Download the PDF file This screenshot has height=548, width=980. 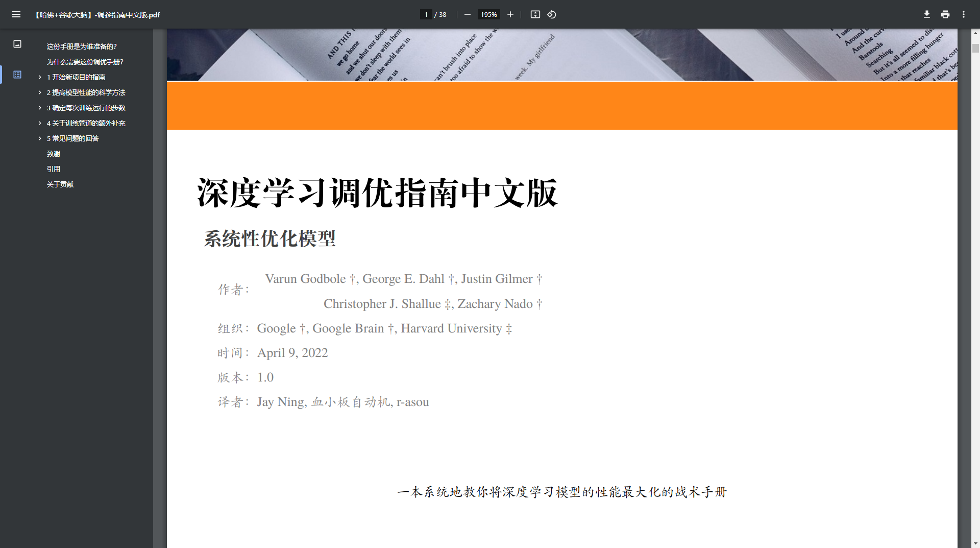(x=927, y=14)
